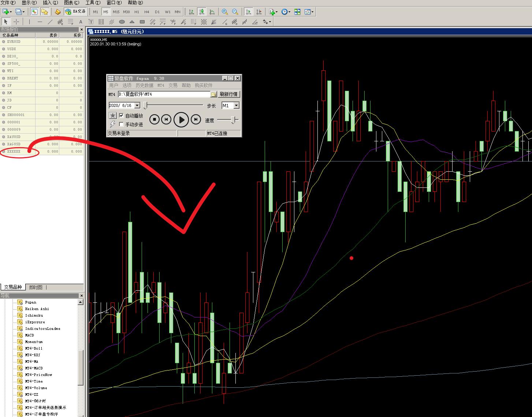
Task: Enable the 手动步进 checkbox
Action: [x=122, y=124]
